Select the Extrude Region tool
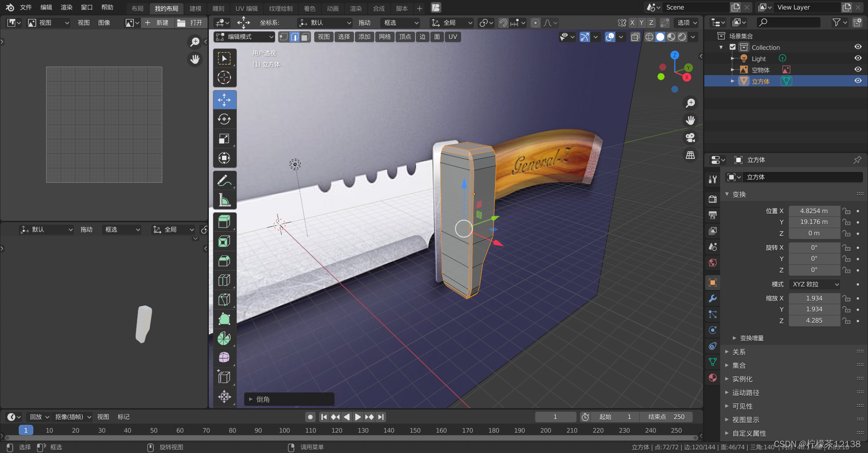This screenshot has width=868, height=453. 224,222
